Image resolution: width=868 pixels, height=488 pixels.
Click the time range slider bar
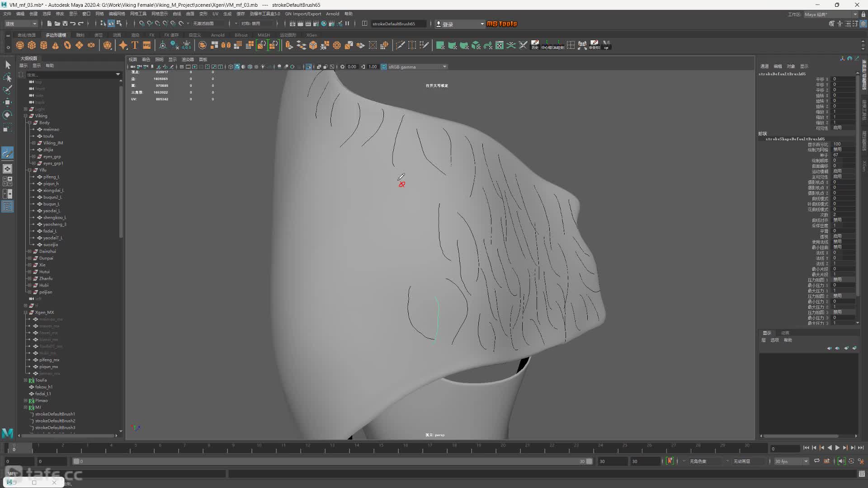[x=332, y=461]
